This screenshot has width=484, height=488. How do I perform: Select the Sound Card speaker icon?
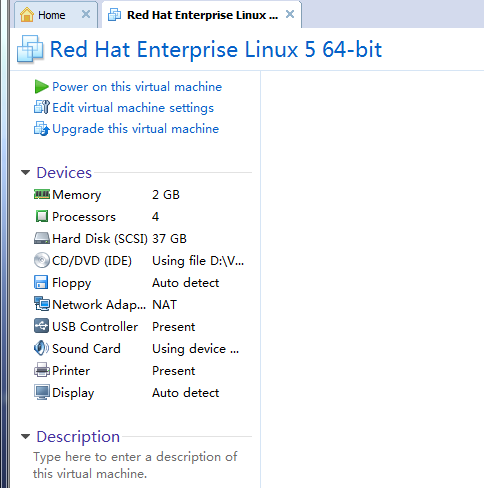point(41,348)
